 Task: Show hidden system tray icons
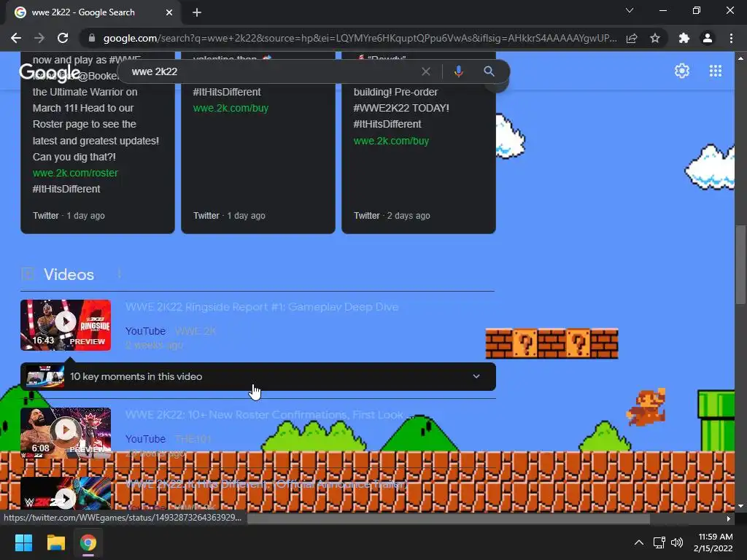(x=639, y=542)
